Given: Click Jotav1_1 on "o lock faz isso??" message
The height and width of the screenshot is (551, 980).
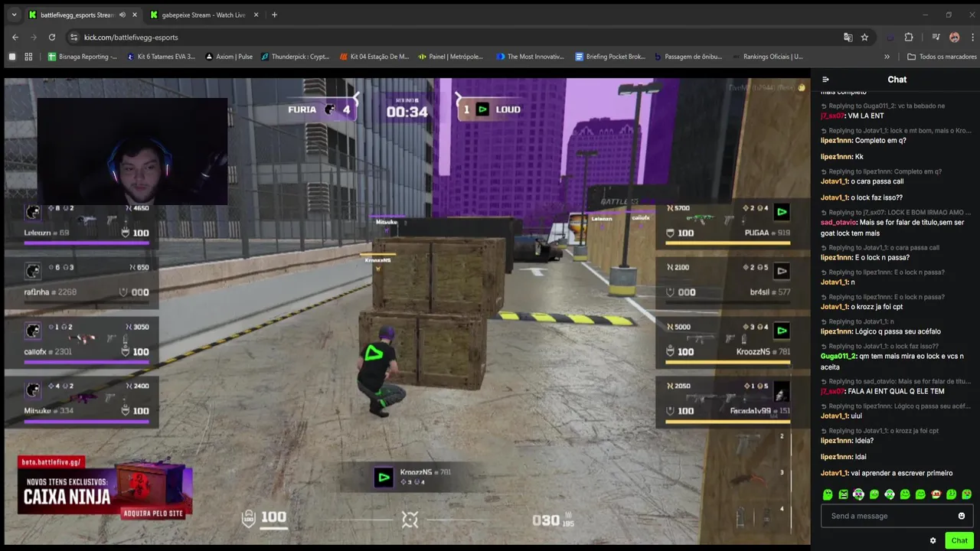Looking at the screenshot, I should coord(834,197).
